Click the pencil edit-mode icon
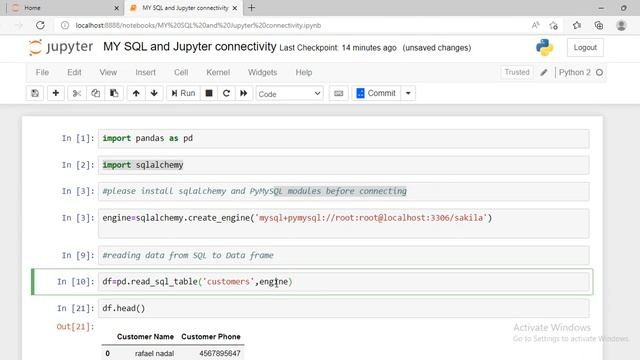This screenshot has width=640, height=360. pyautogui.click(x=544, y=73)
